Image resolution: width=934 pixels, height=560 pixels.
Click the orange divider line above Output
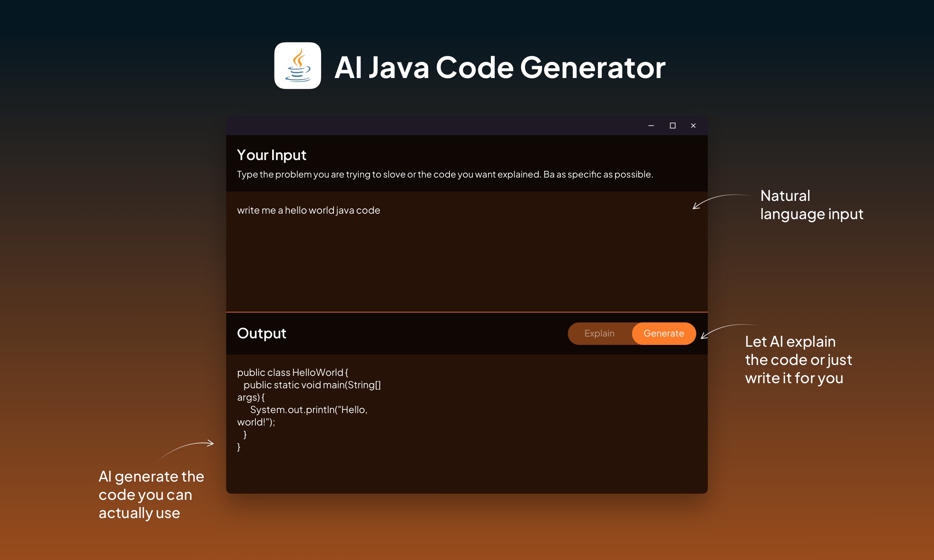(x=467, y=312)
